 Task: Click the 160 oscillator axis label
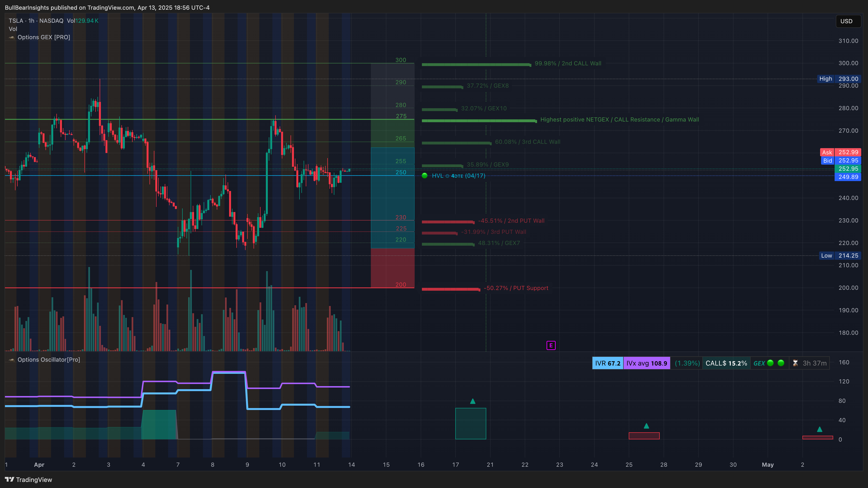point(844,362)
